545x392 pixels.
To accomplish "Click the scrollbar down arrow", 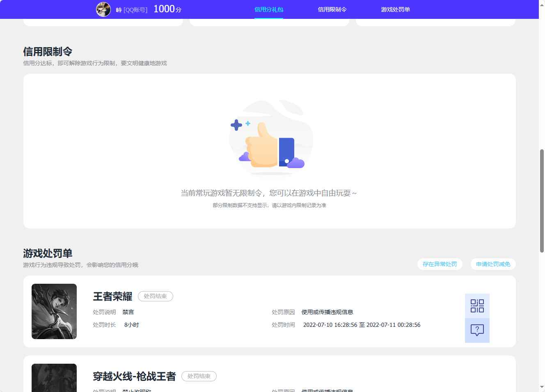I will (x=542, y=387).
